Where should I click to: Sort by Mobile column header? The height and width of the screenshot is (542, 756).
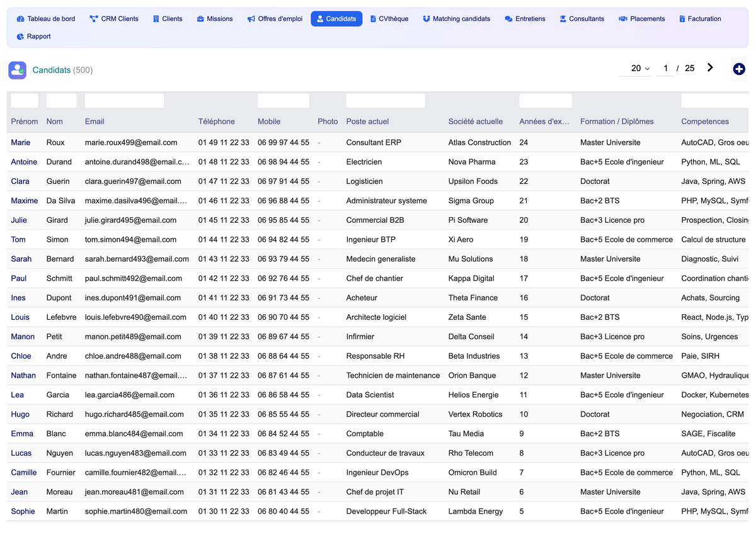tap(269, 121)
